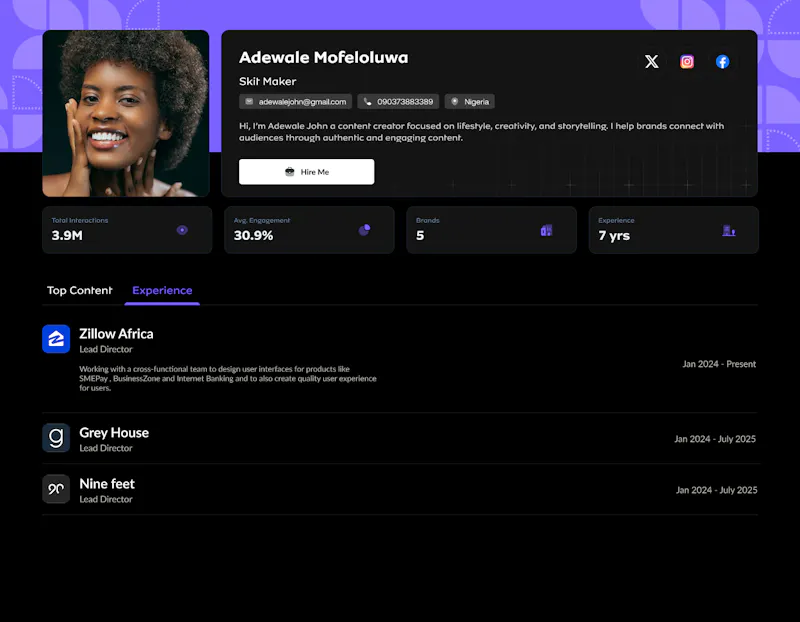Screen dimensions: 800x622
Task: Click the Skit Maker title text
Action: [x=267, y=82]
